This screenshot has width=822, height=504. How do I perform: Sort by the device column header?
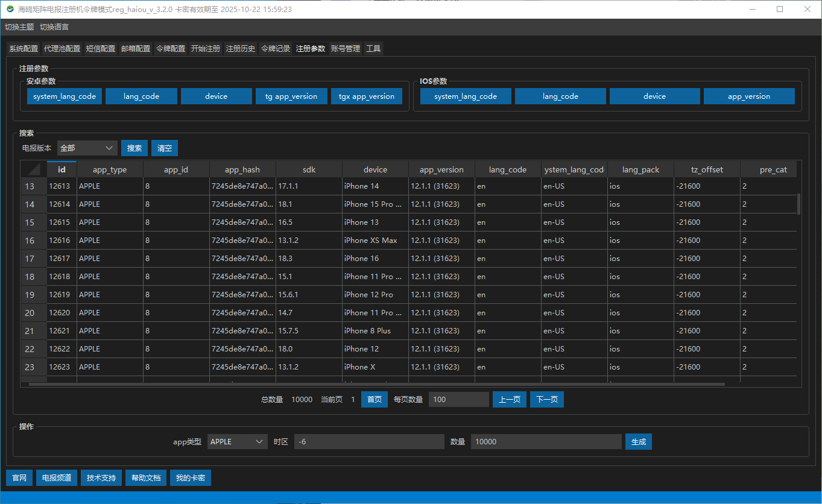tap(375, 169)
